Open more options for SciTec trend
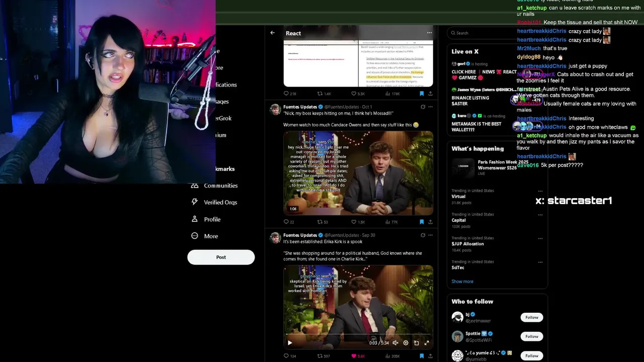 point(540,262)
